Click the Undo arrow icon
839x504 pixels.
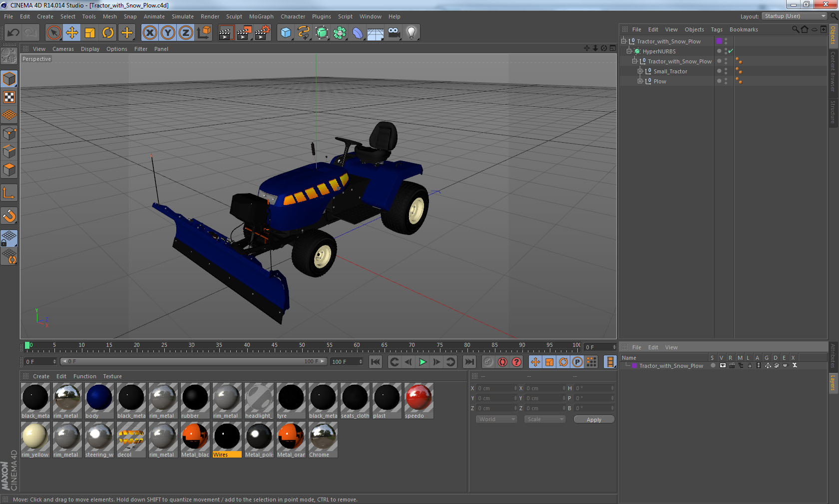(x=13, y=33)
